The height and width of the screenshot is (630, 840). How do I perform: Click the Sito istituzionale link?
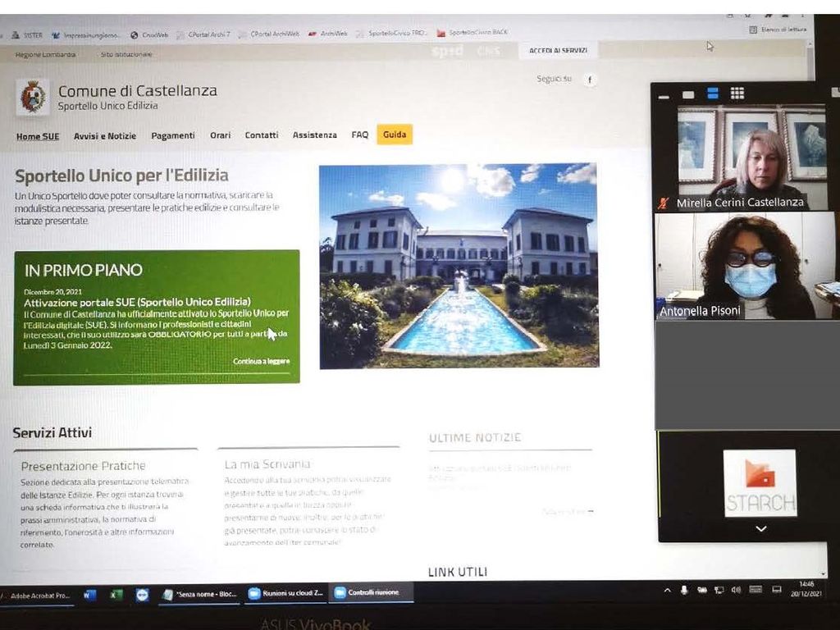pyautogui.click(x=126, y=54)
